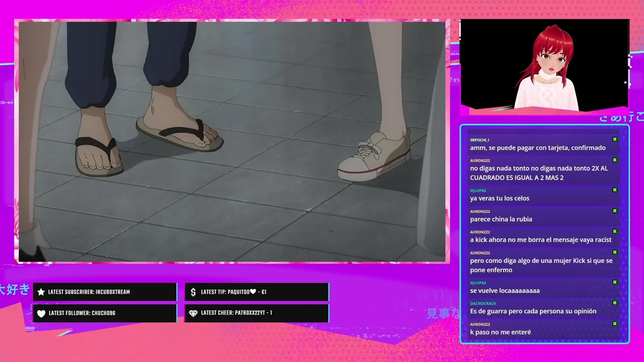Click message 'Es de guarra pero cada persona su opinión'
The width and height of the screenshot is (644, 362).
tap(533, 311)
